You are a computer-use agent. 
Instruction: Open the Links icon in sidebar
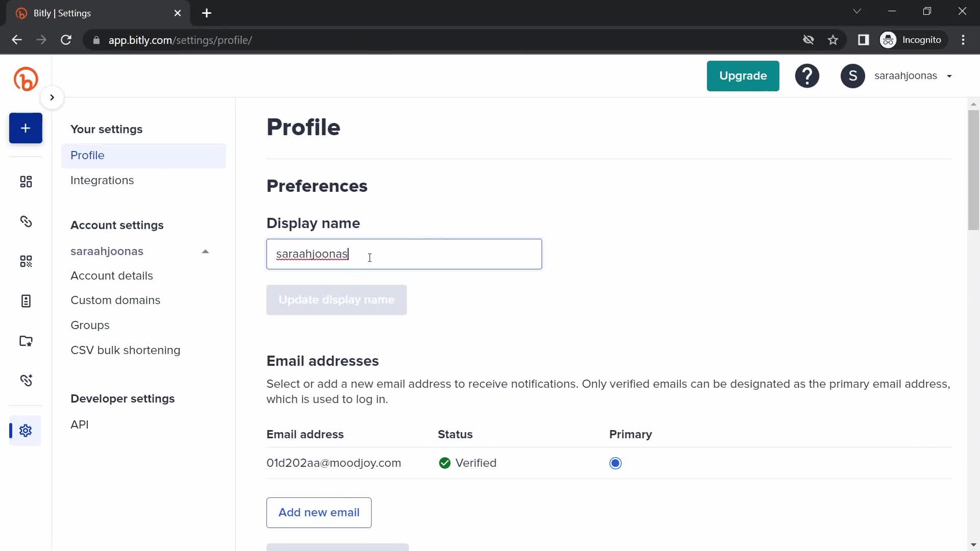(x=26, y=221)
